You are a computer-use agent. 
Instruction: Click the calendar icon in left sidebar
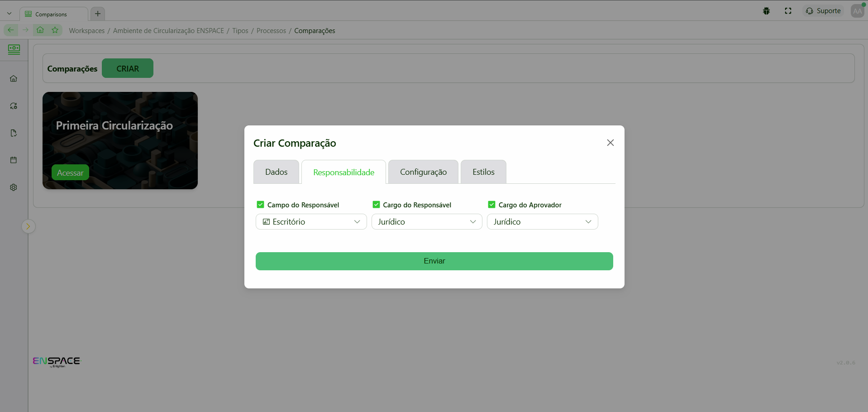click(14, 160)
